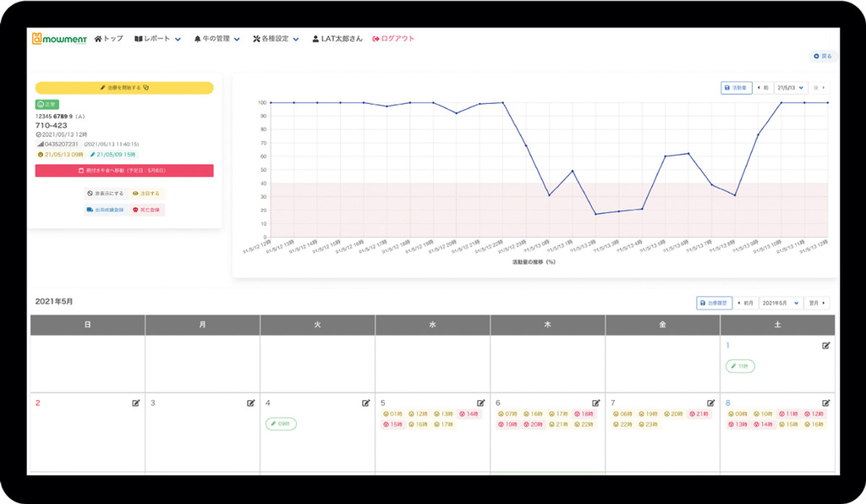This screenshot has width=866, height=504.
Task: Click the green 09時 treatment badge on May 4
Action: pyautogui.click(x=280, y=424)
